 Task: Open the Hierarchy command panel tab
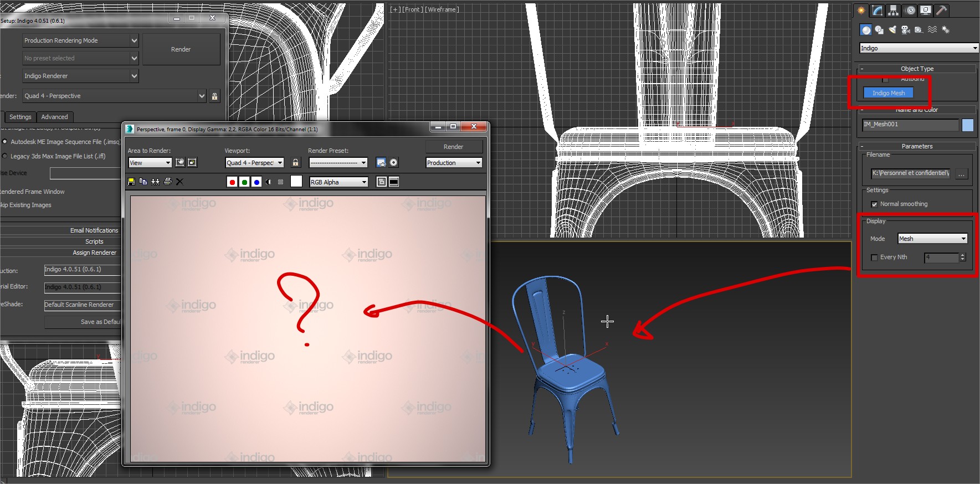tap(893, 11)
